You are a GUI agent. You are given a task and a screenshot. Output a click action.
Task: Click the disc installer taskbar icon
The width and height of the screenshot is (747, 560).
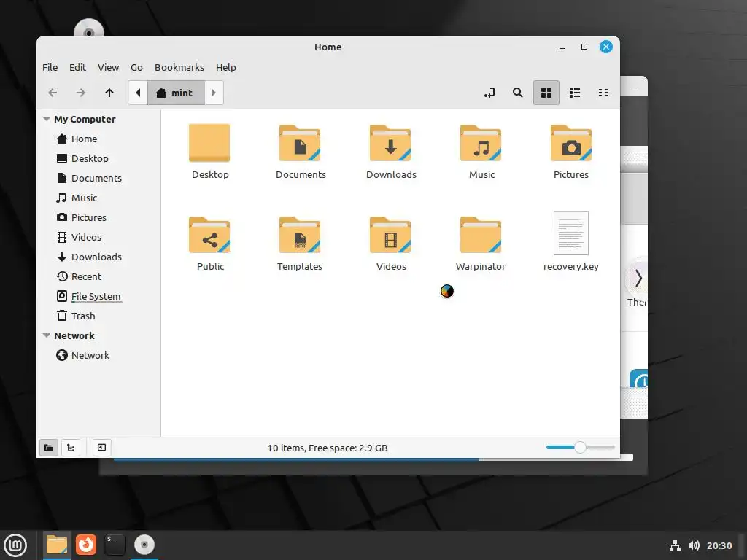[144, 545]
